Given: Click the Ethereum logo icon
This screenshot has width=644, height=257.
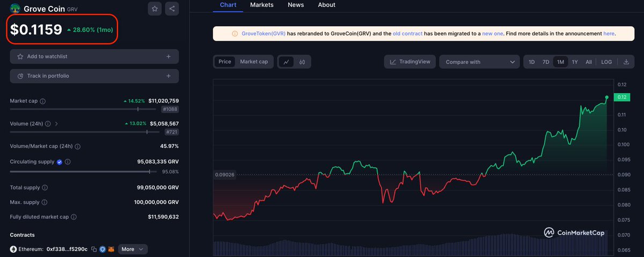Looking at the screenshot, I should (x=13, y=249).
